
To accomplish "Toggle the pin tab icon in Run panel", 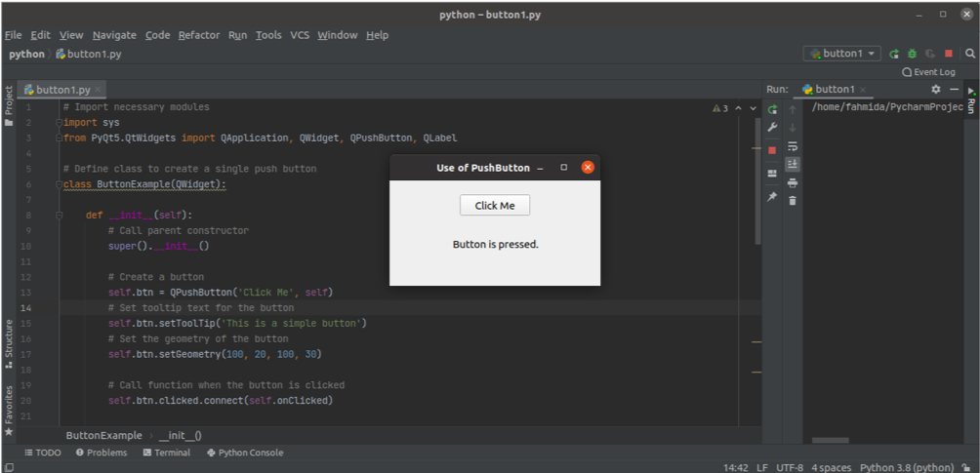I will point(772,197).
